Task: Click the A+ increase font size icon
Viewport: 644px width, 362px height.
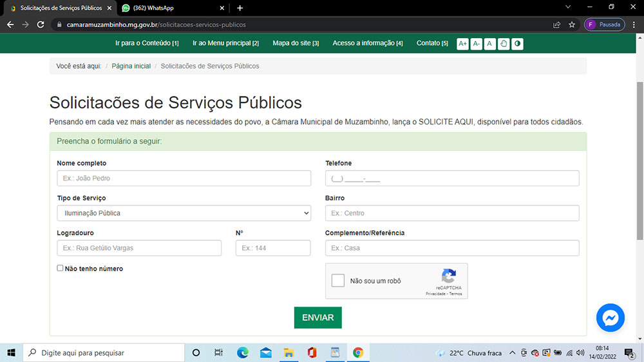Action: coord(462,44)
